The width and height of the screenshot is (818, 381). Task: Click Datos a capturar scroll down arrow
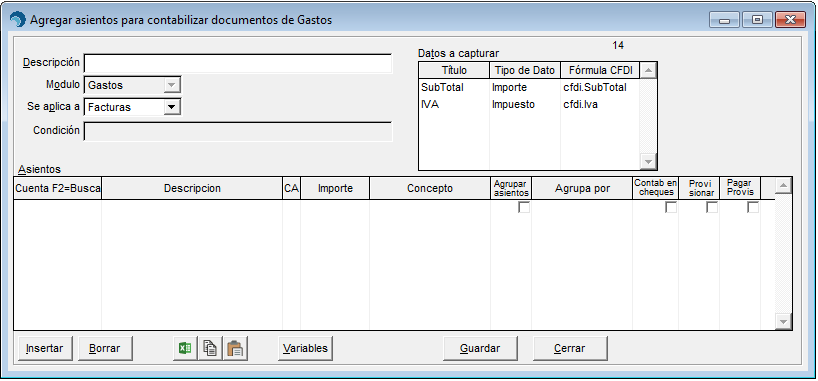coord(648,162)
